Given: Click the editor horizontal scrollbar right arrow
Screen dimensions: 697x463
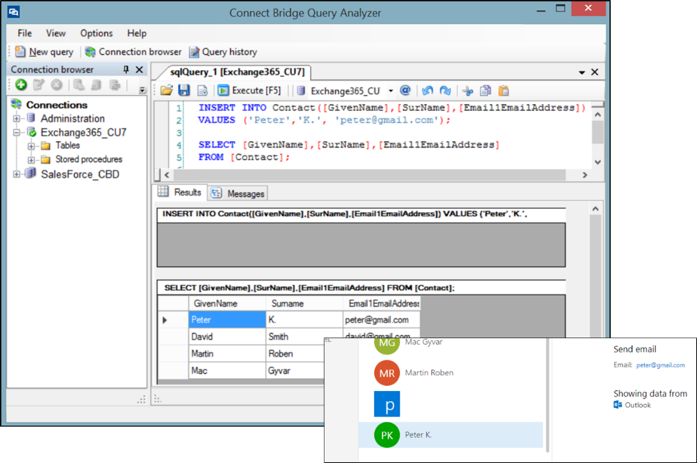Looking at the screenshot, I should pos(585,175).
